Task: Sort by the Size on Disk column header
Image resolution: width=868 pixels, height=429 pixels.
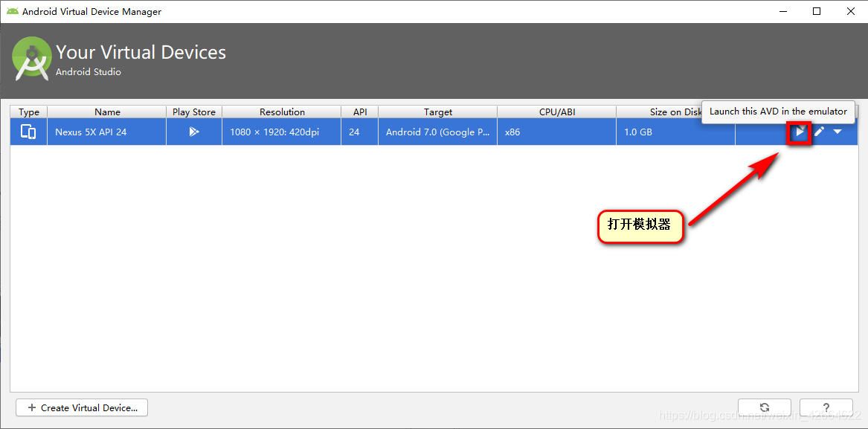Action: click(x=675, y=112)
